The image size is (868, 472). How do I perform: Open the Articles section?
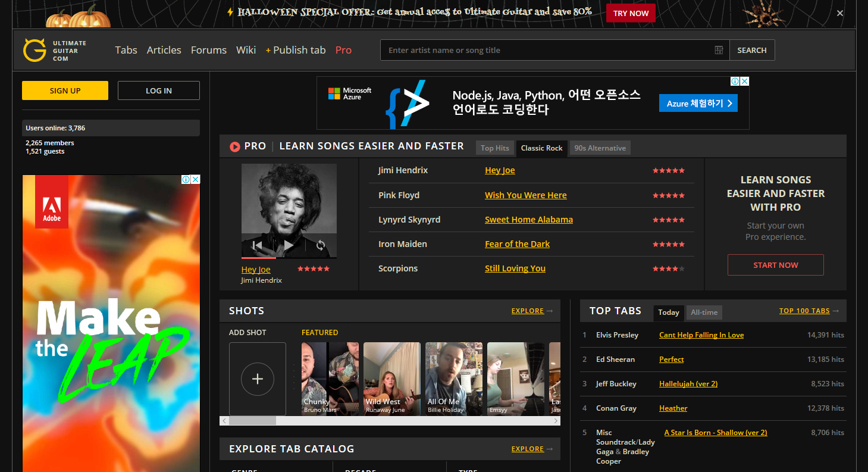(164, 50)
